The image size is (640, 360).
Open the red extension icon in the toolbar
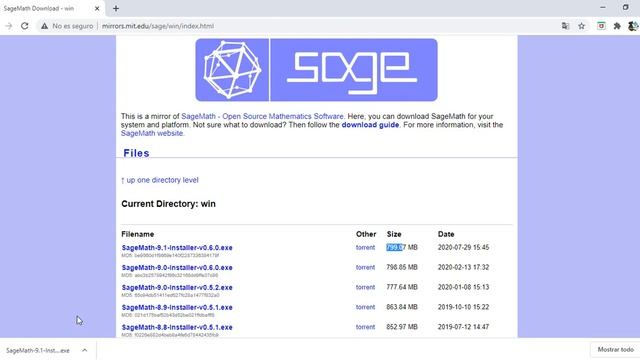601,26
